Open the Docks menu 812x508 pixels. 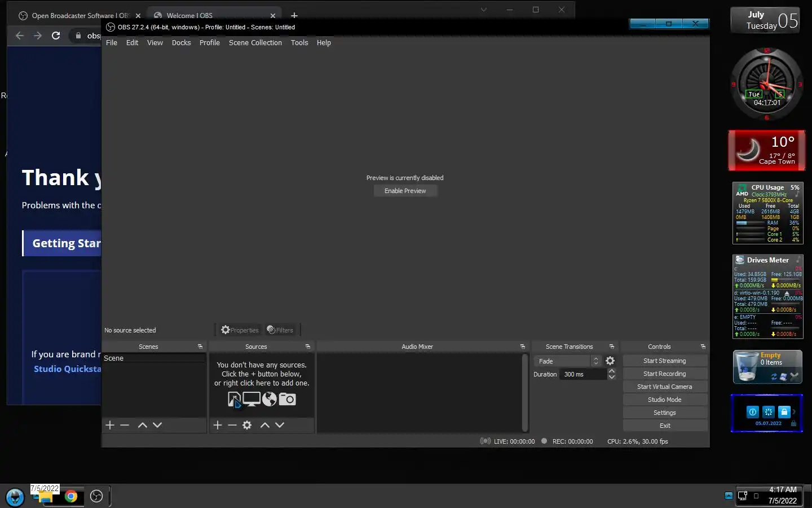pos(181,42)
